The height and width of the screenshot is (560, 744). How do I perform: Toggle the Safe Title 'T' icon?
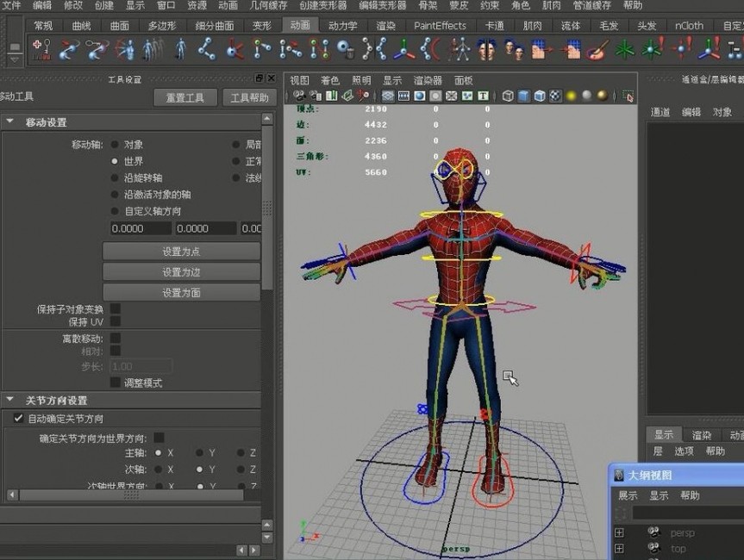pos(483,96)
